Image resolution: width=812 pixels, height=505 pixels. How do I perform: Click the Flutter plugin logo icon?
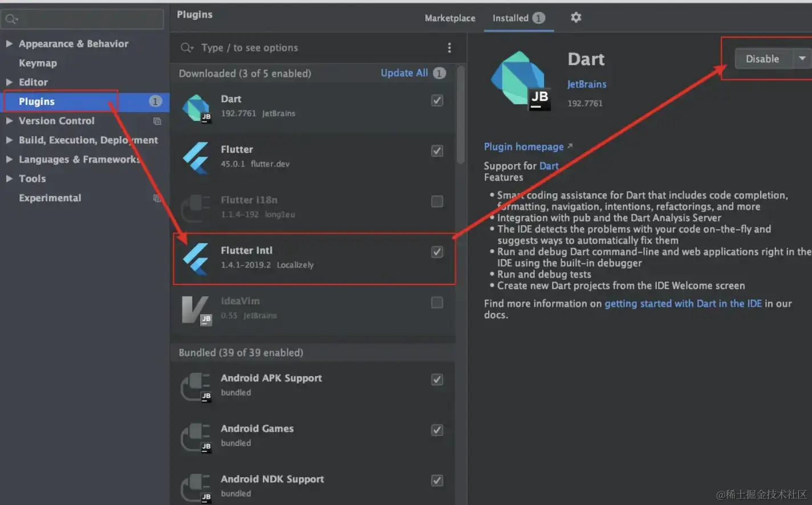point(196,158)
